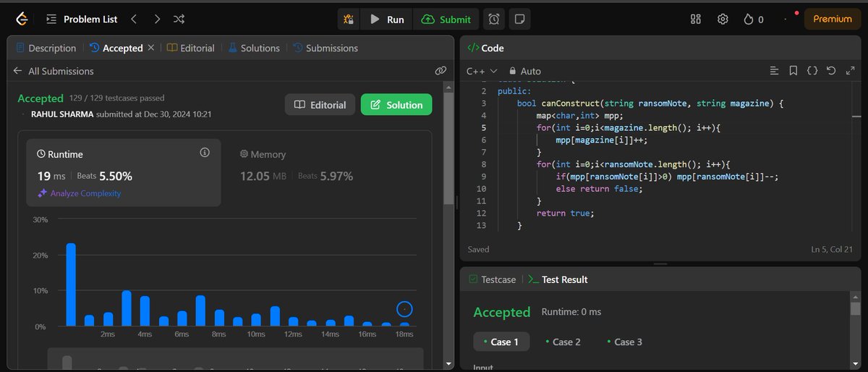Click the 129 / 129 testcases passed text
Viewport: 868px width, 372px height.
coord(117,98)
